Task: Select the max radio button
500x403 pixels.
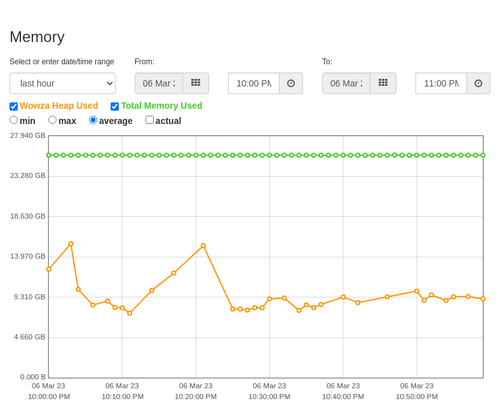Action: coord(52,120)
